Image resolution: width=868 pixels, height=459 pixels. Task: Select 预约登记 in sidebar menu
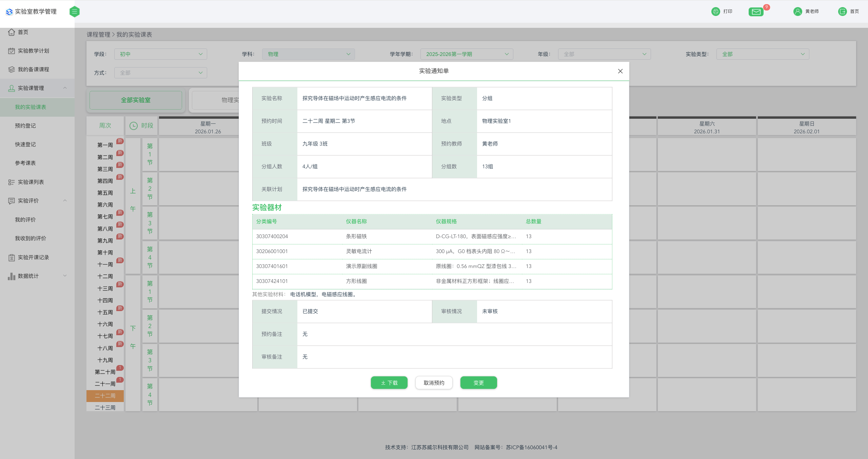(x=25, y=126)
